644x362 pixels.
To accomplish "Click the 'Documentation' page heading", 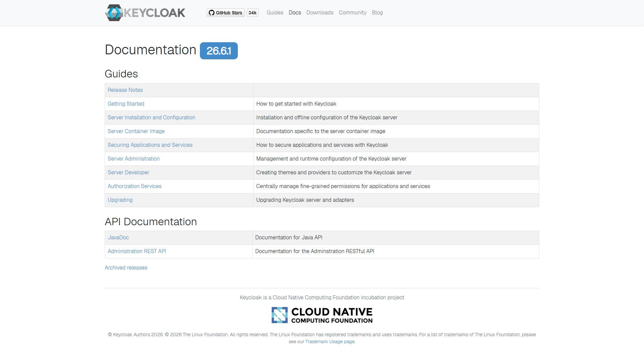I will (150, 50).
